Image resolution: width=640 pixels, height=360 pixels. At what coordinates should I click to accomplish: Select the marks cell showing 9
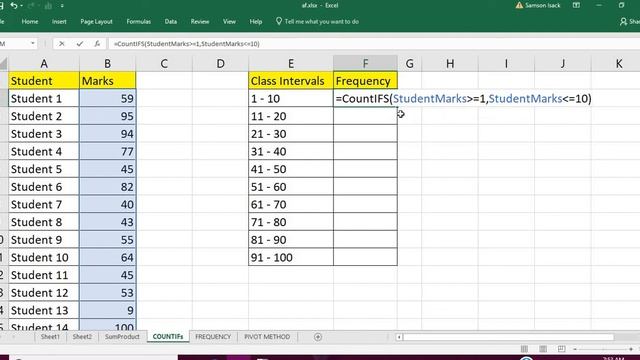107,311
